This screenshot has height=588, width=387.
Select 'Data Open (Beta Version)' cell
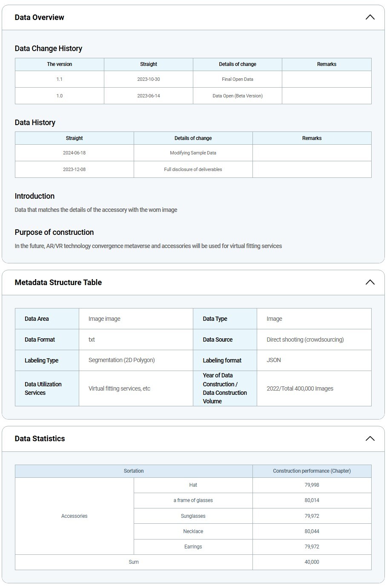click(x=237, y=96)
